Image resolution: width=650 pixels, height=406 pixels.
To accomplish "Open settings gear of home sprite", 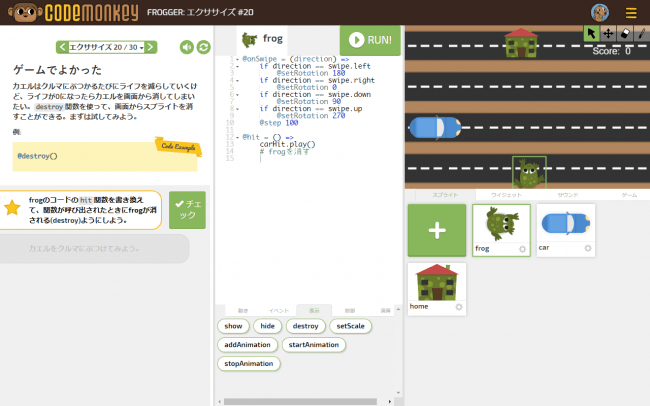I will tap(459, 307).
